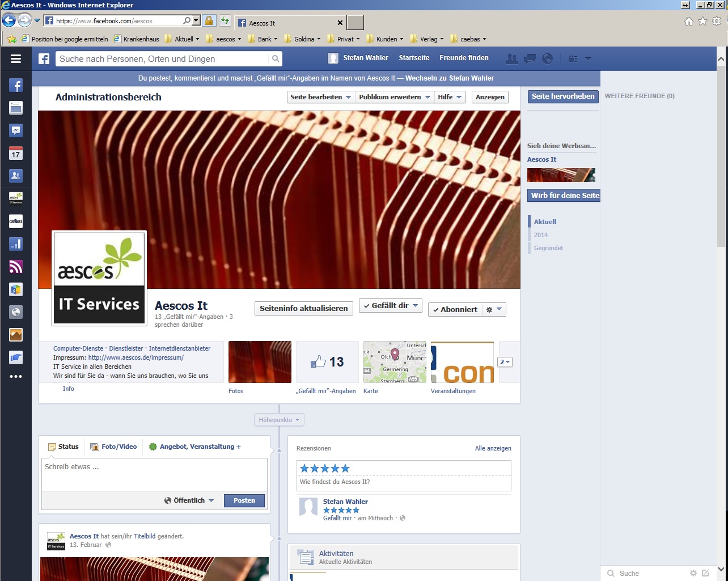Click the Facebook home icon in left sidebar
The height and width of the screenshot is (581, 728).
[16, 86]
